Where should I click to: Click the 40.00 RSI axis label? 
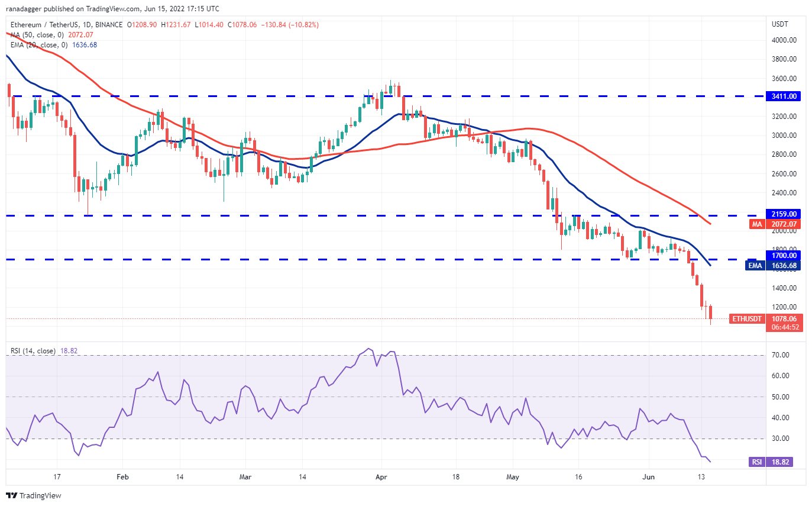coord(781,417)
